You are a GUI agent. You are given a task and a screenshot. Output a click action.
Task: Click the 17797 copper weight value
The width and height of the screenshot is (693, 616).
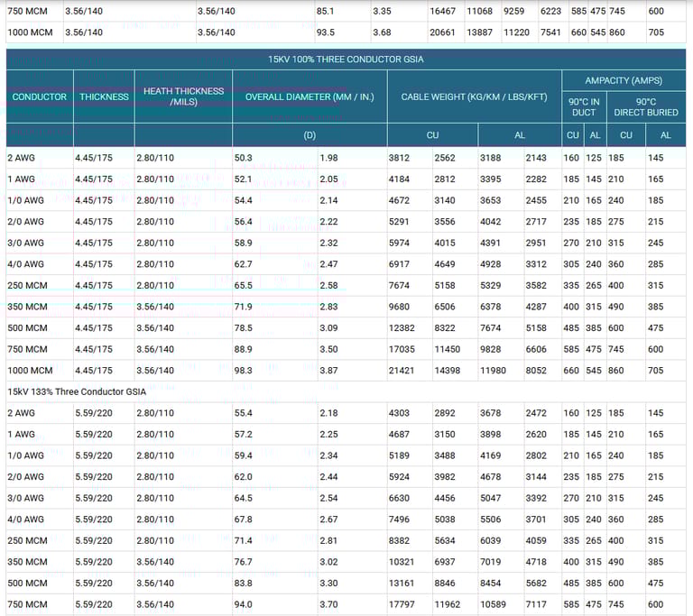[x=402, y=604]
